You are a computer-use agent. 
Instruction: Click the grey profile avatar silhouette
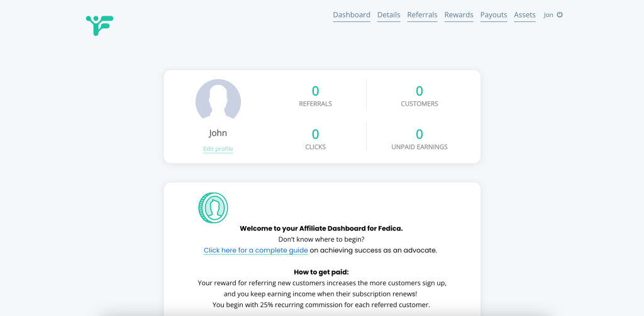(x=218, y=101)
